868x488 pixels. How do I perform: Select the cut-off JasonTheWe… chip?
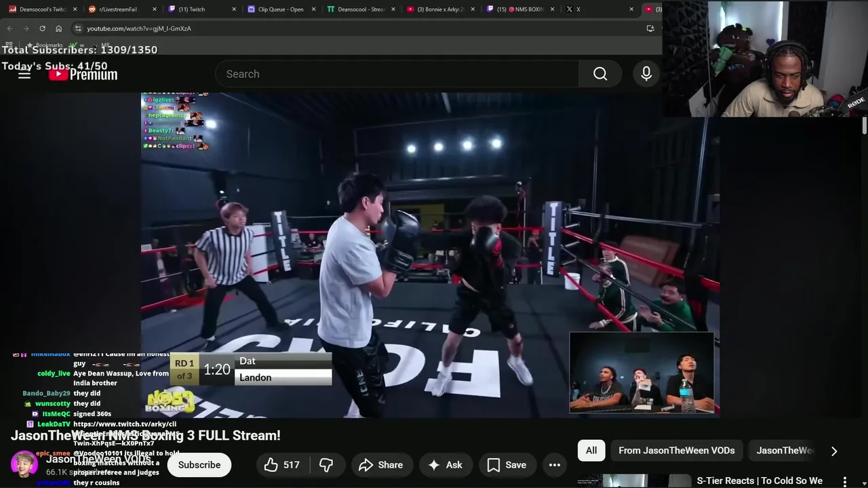click(x=785, y=451)
